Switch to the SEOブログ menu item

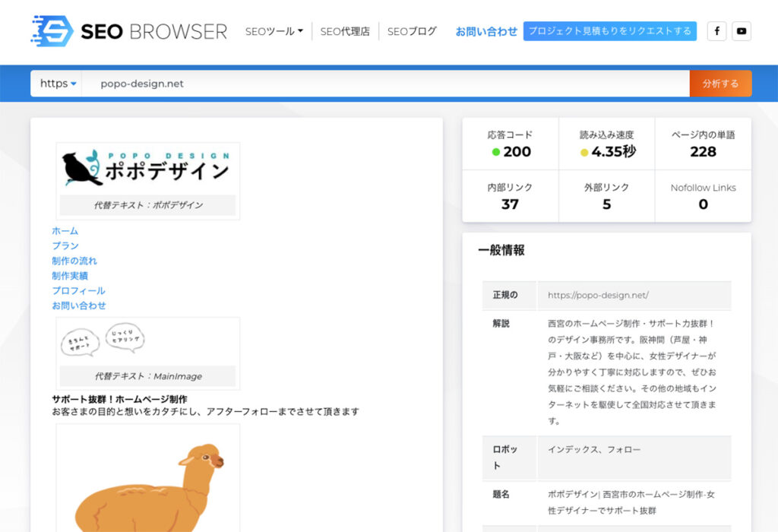412,31
